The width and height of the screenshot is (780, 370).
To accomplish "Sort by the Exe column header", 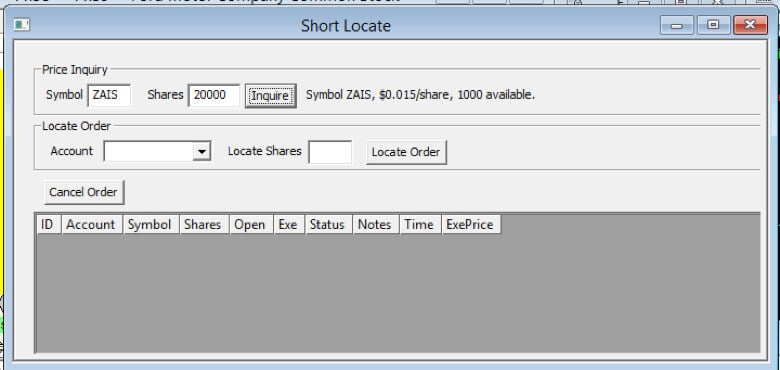I will pyautogui.click(x=289, y=225).
